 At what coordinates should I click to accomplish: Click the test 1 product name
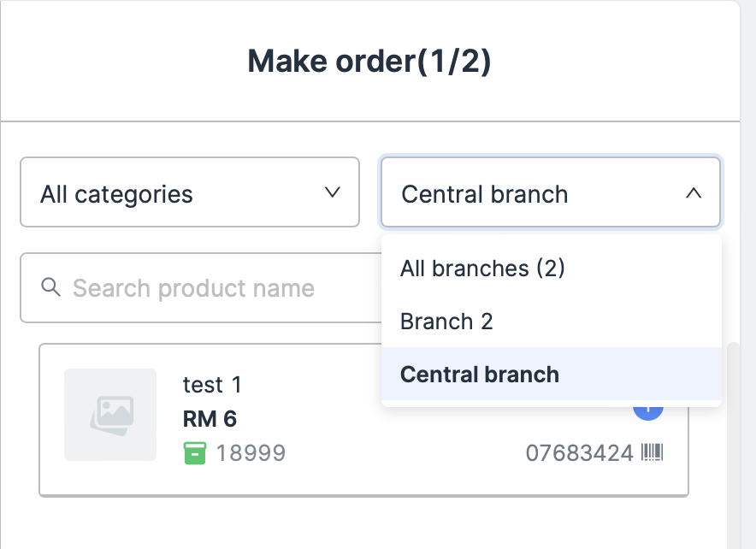point(212,386)
